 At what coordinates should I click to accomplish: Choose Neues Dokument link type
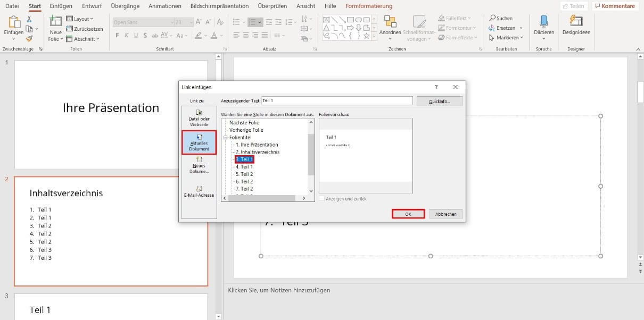199,166
